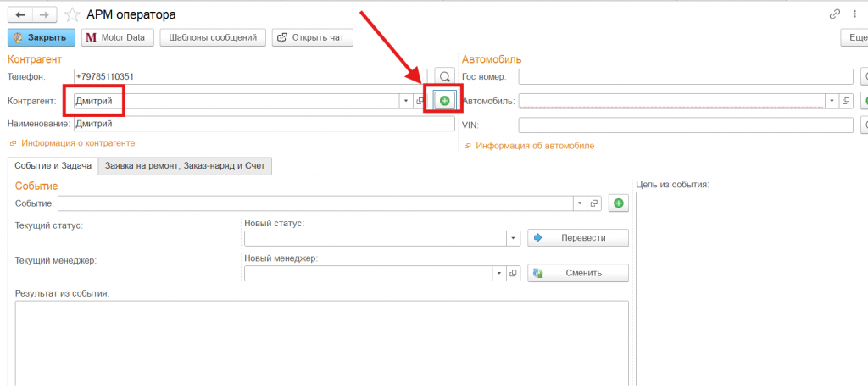Screen dimensions: 868x389
Task: Open the Событие record card icon
Action: tap(594, 203)
